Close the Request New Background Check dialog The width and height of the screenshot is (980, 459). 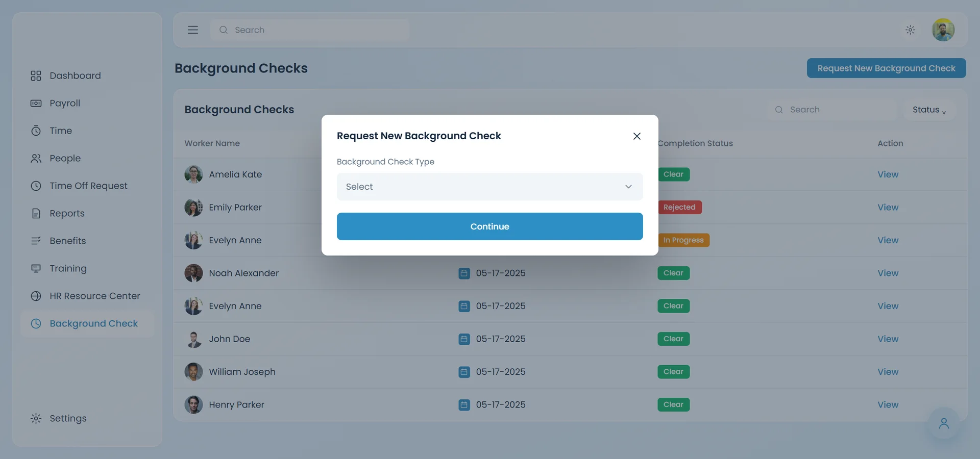coord(637,136)
